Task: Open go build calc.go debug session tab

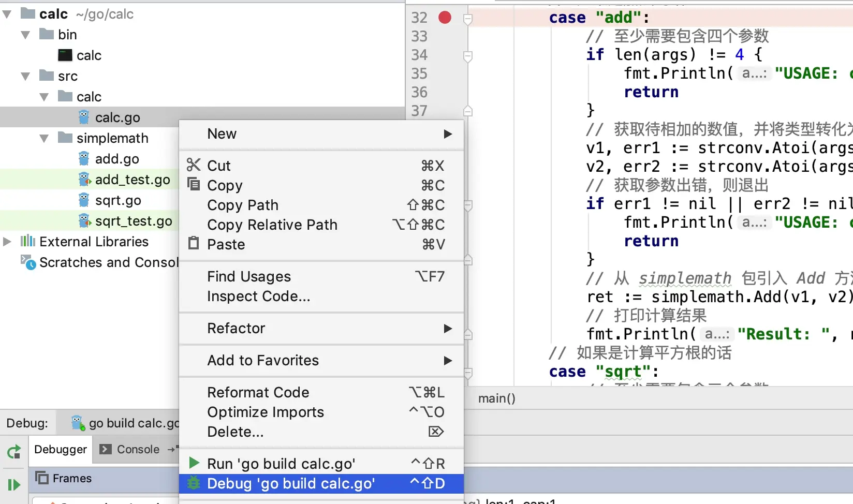Action: tap(125, 423)
